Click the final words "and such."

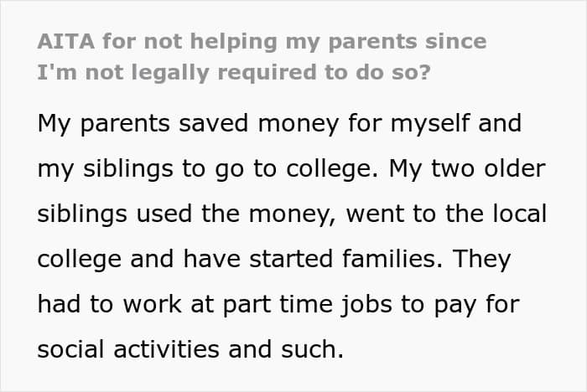click(286, 349)
